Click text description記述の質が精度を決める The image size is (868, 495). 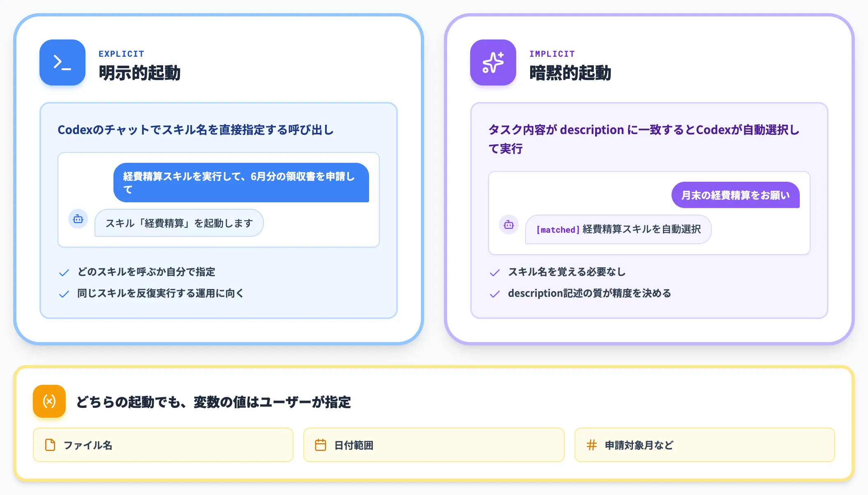590,293
